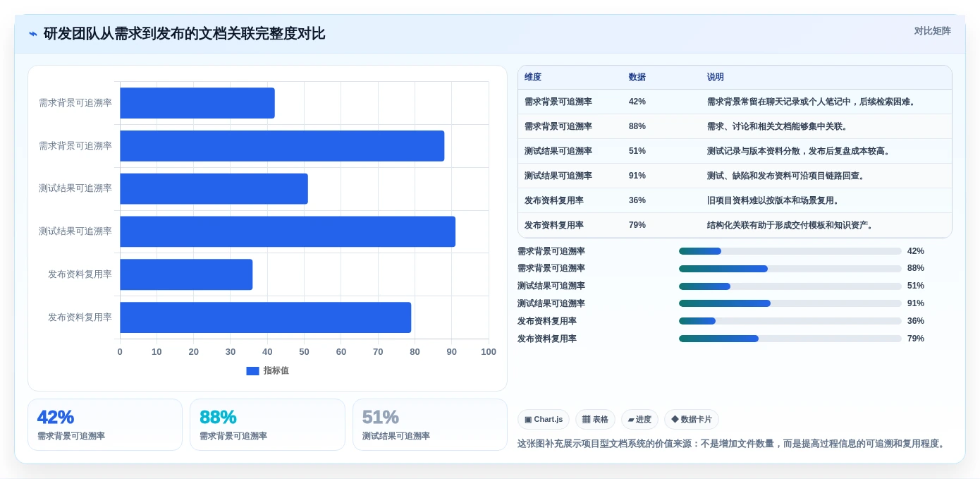
Task: Click the shortest chart bar reaching 36
Action: pos(186,274)
